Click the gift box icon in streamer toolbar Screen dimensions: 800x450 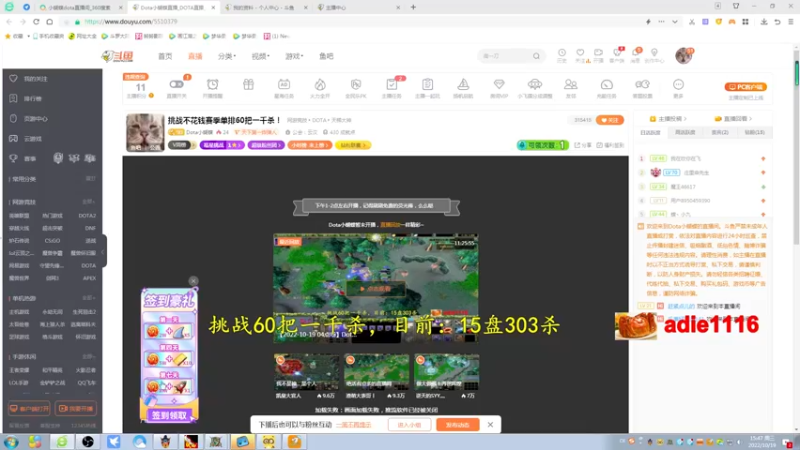click(248, 85)
